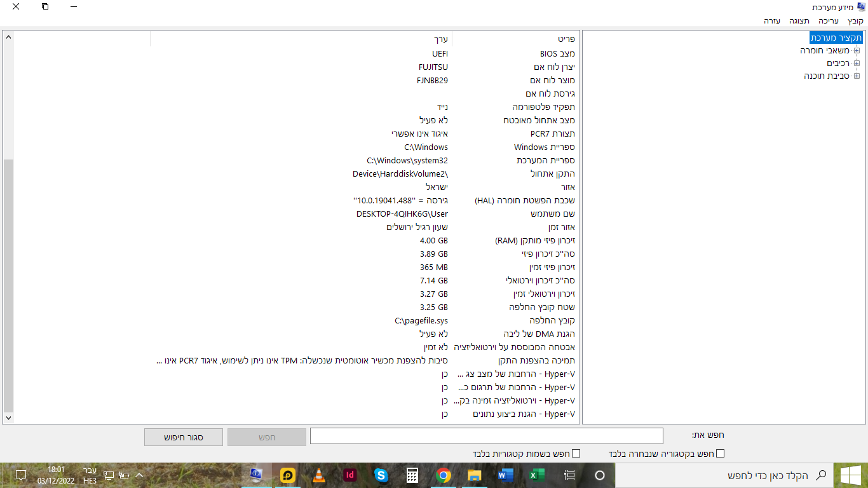Click the System Information title bar icon
This screenshot has height=488, width=868.
[x=861, y=7]
